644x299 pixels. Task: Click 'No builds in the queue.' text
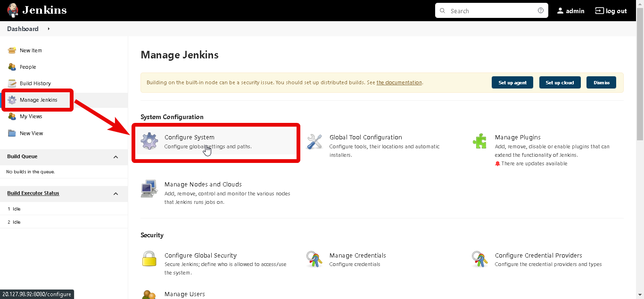(x=31, y=172)
